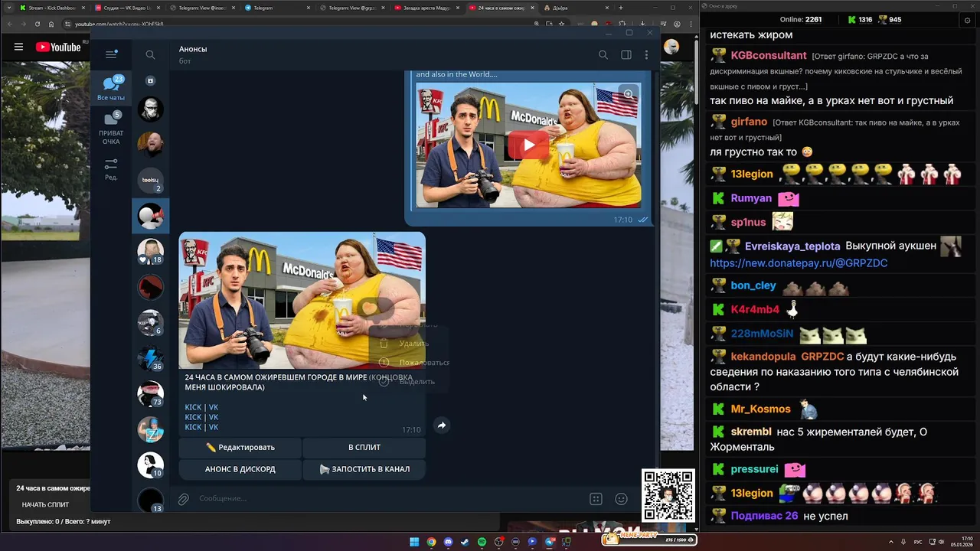Click the "Анонсы" chat title
Viewport: 980px width, 551px height.
tap(193, 49)
